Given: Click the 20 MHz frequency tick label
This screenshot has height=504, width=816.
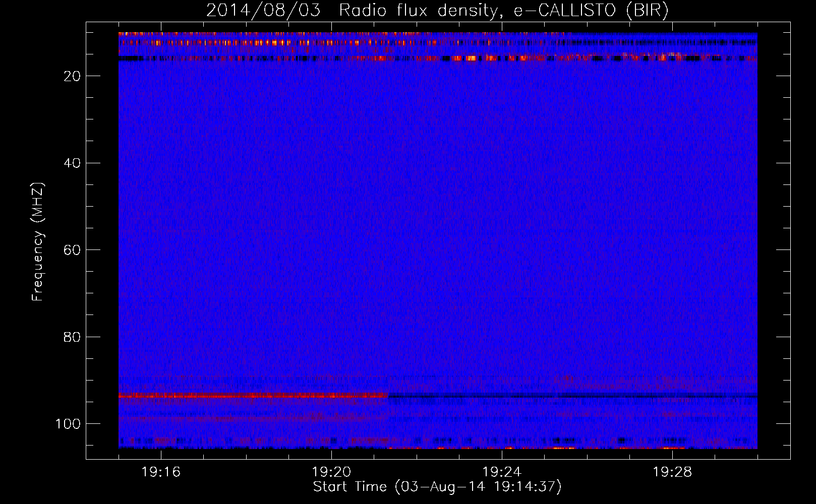Looking at the screenshot, I should 73,76.
